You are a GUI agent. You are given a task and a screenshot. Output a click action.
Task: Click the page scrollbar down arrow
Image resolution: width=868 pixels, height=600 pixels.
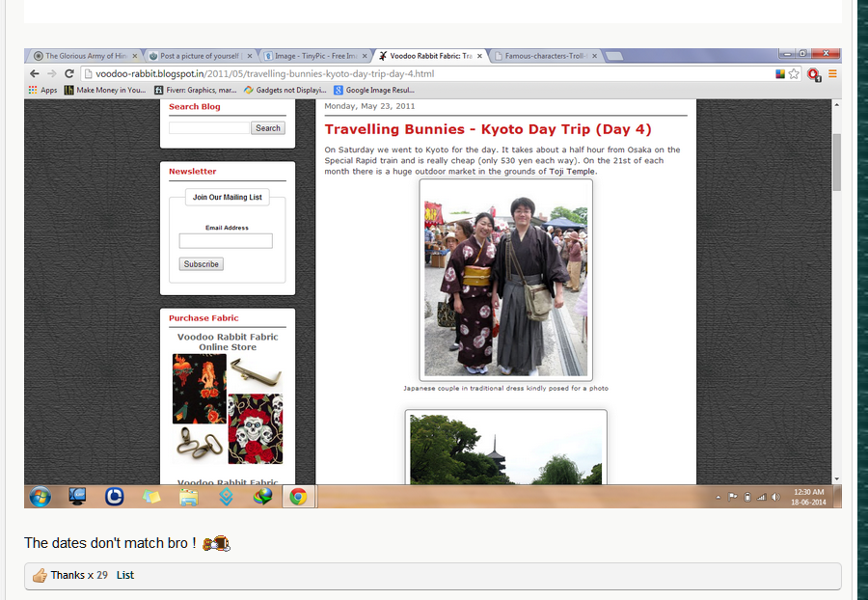click(836, 479)
